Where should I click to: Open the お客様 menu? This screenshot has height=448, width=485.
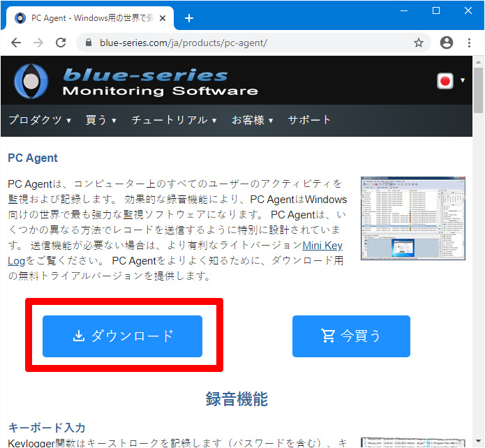[252, 120]
